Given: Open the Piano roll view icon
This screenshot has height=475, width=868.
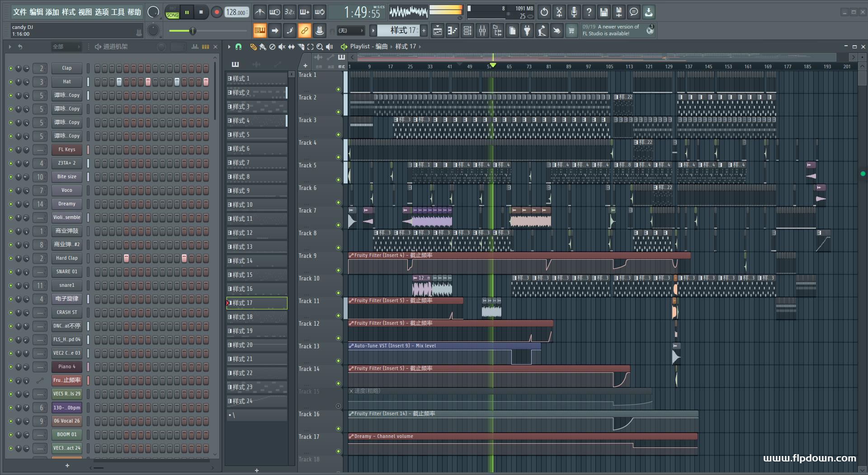Looking at the screenshot, I should pyautogui.click(x=452, y=30).
